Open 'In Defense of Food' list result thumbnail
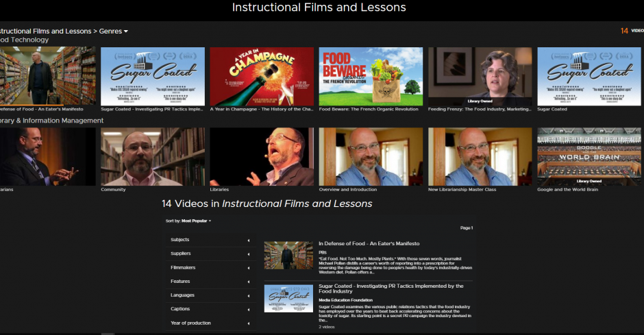The width and height of the screenshot is (644, 335). [x=288, y=256]
